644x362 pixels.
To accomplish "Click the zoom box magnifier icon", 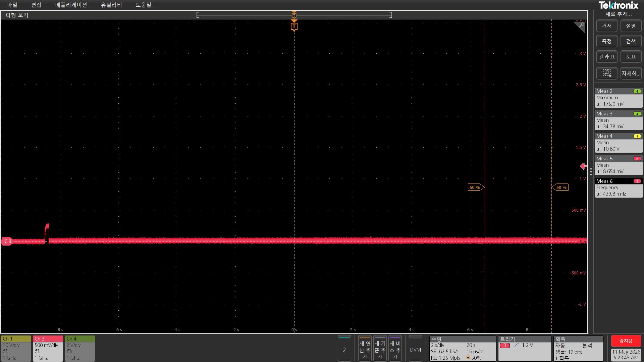I will [607, 73].
